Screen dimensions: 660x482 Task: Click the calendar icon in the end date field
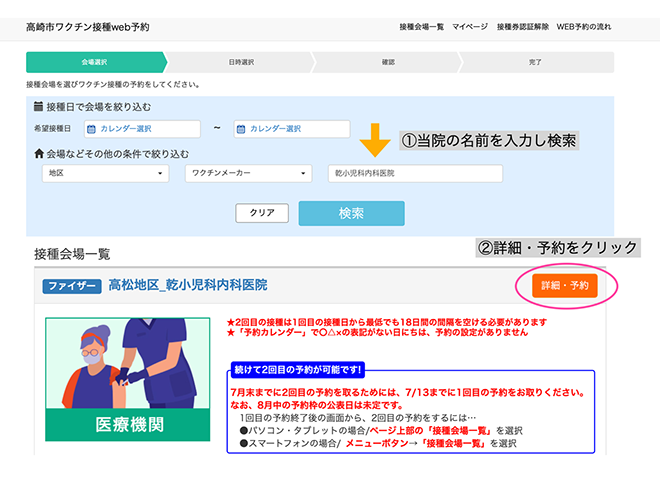point(240,129)
